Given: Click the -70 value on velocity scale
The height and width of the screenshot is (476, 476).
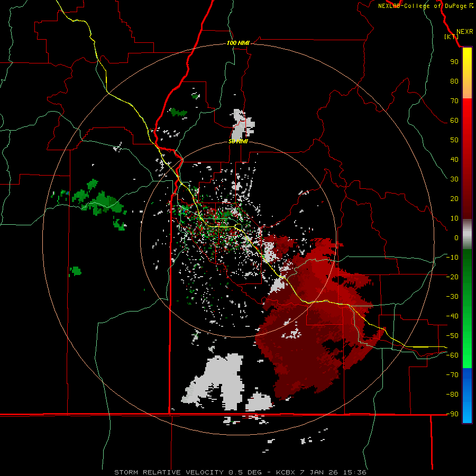Looking at the screenshot, I should 452,375.
